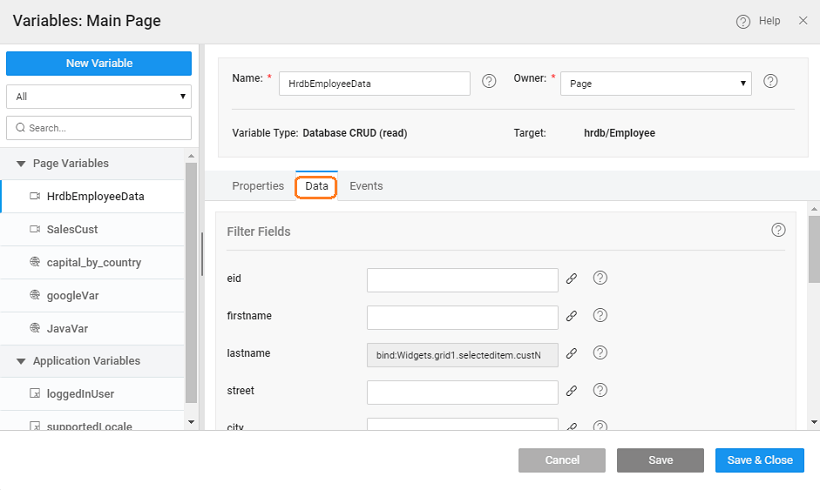Click bind icon next to eid field

pos(572,279)
